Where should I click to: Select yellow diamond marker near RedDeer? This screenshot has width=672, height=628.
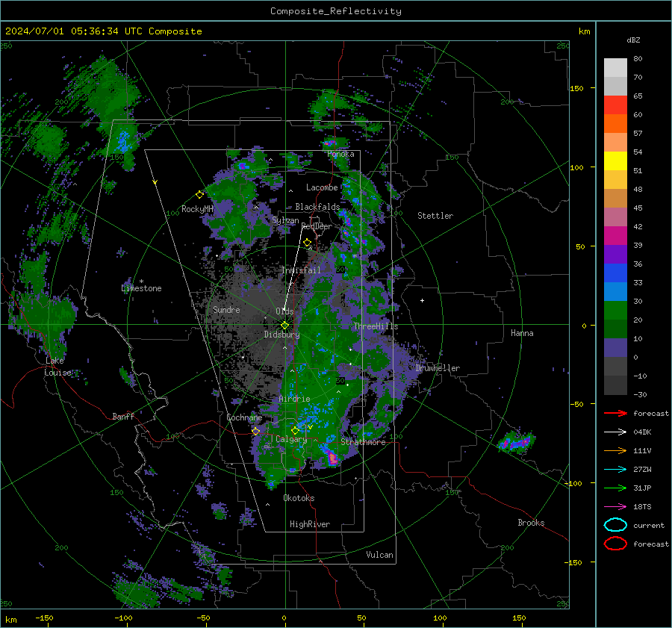click(x=308, y=243)
